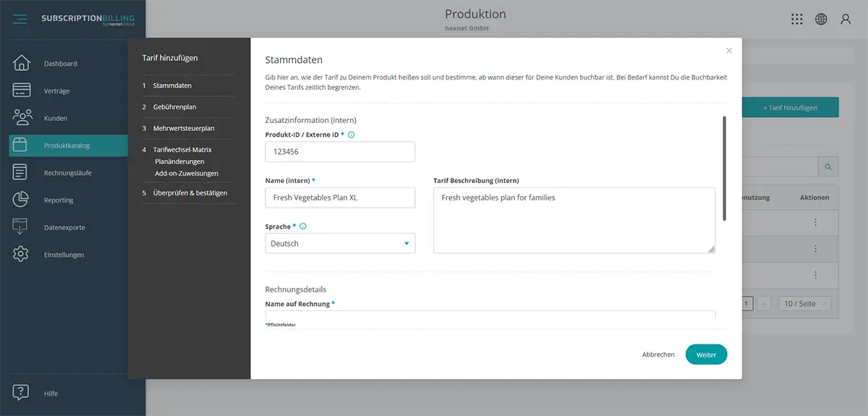Close the Tarif hinzufügen dialog
Screen dimensions: 868x416
729,51
